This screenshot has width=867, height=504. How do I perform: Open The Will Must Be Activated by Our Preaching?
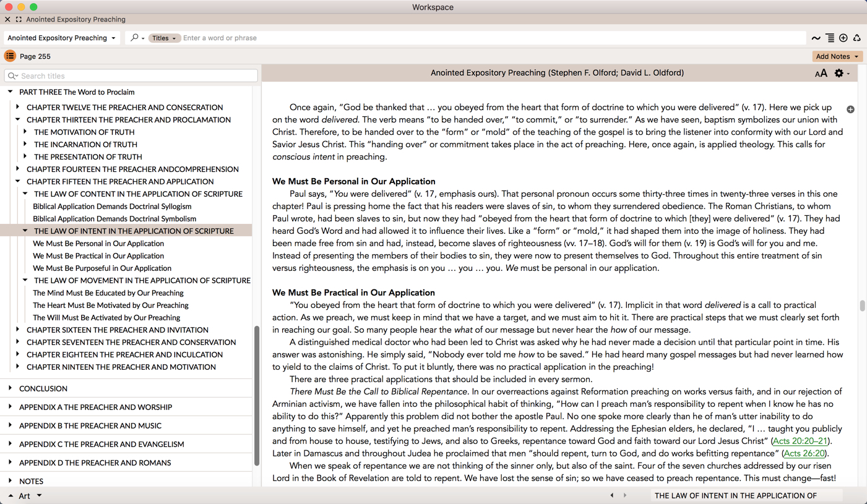pos(106,317)
